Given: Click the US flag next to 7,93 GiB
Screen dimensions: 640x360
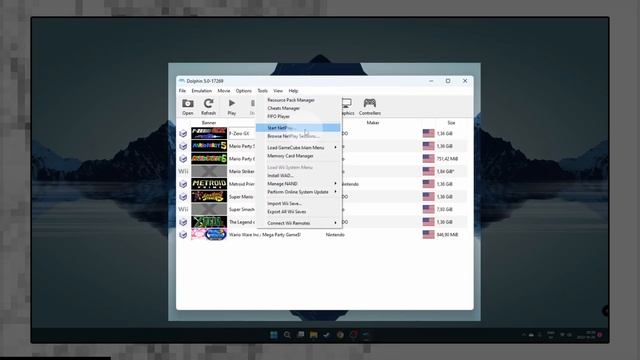Looking at the screenshot, I should (429, 209).
